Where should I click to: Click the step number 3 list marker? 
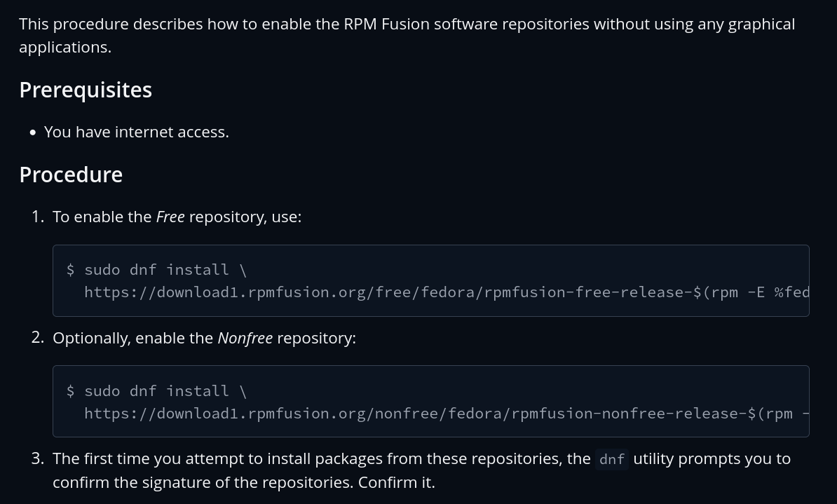pyautogui.click(x=38, y=459)
